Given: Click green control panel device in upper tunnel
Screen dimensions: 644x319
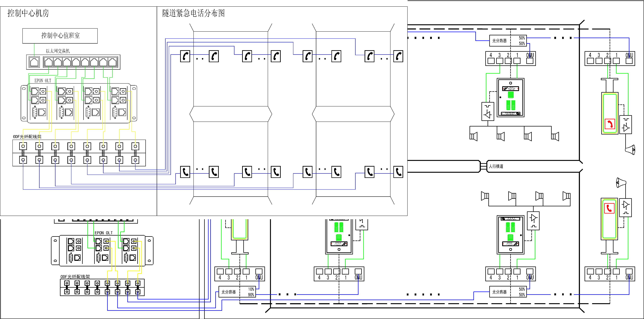Looking at the screenshot, I should pos(510,98).
